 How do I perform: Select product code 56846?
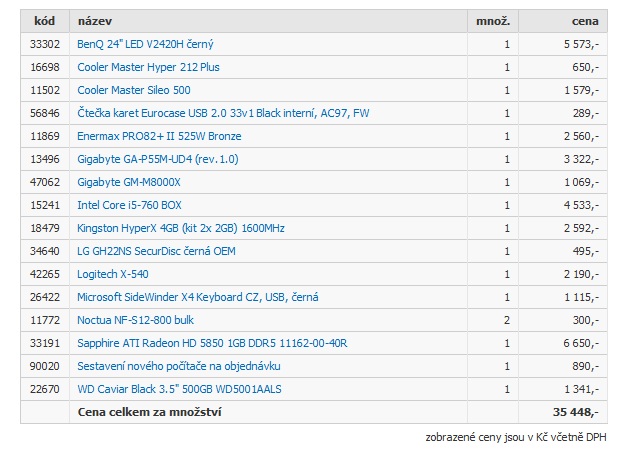point(45,113)
